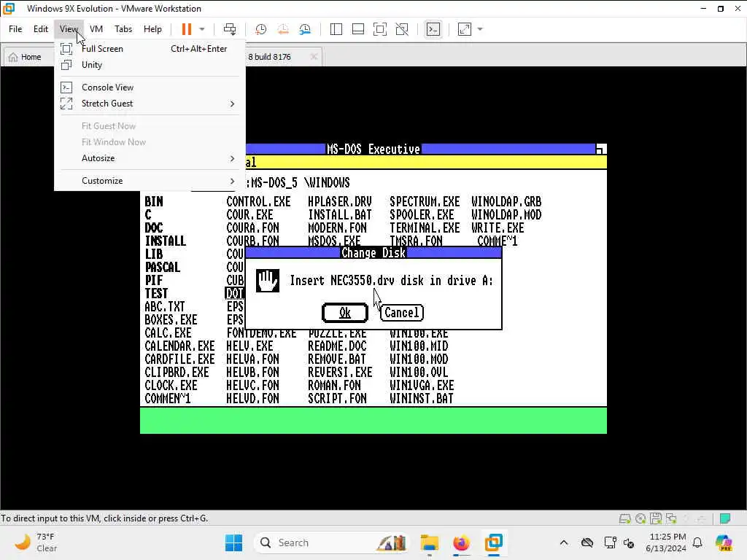The width and height of the screenshot is (747, 560).
Task: Select WININST.BAT in the file listing
Action: (x=422, y=399)
